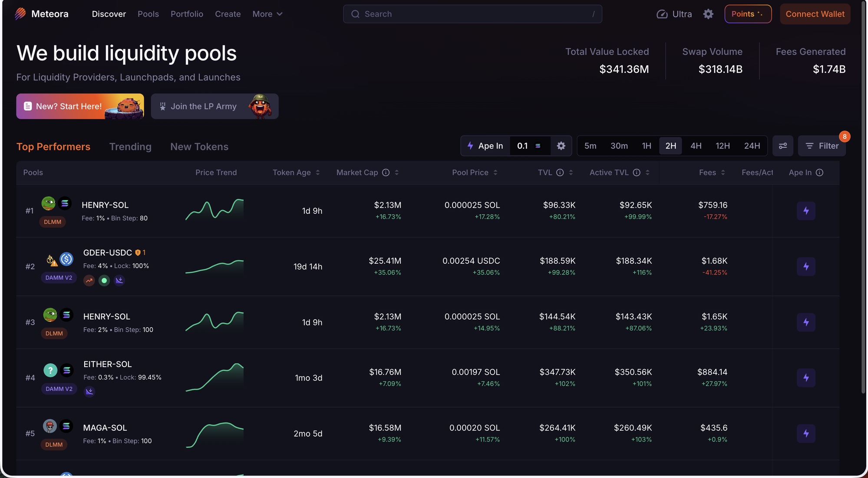This screenshot has height=478, width=868.
Task: Click the page vertical scrollbar
Action: click(x=863, y=197)
